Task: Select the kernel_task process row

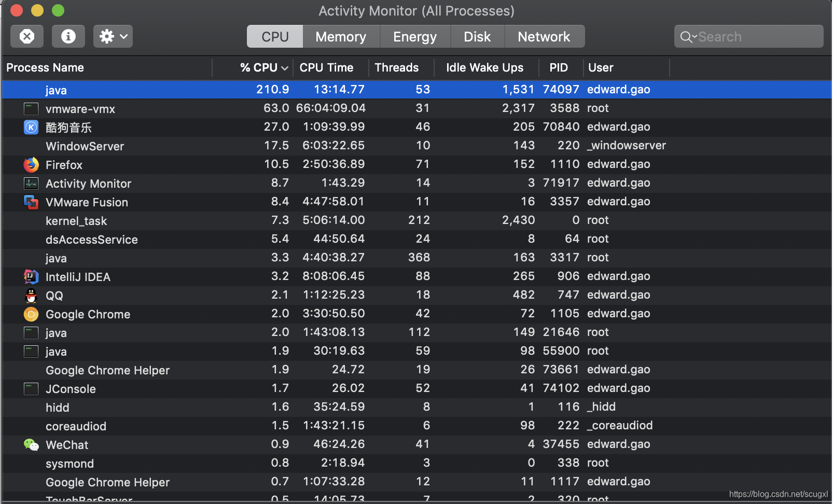Action: [x=416, y=220]
